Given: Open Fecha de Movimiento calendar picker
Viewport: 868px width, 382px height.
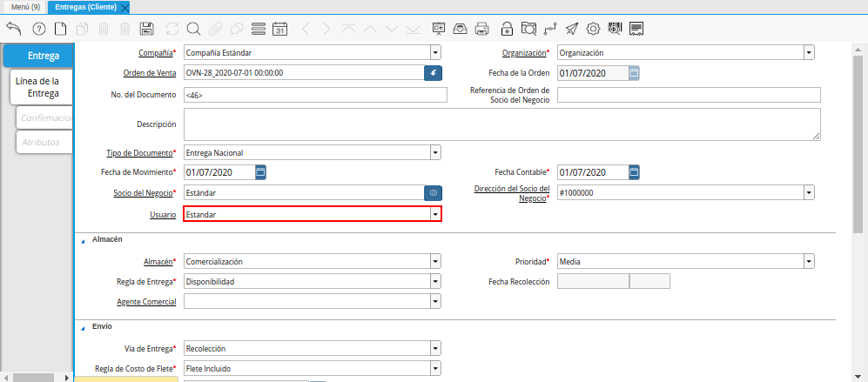Looking at the screenshot, I should [x=260, y=172].
